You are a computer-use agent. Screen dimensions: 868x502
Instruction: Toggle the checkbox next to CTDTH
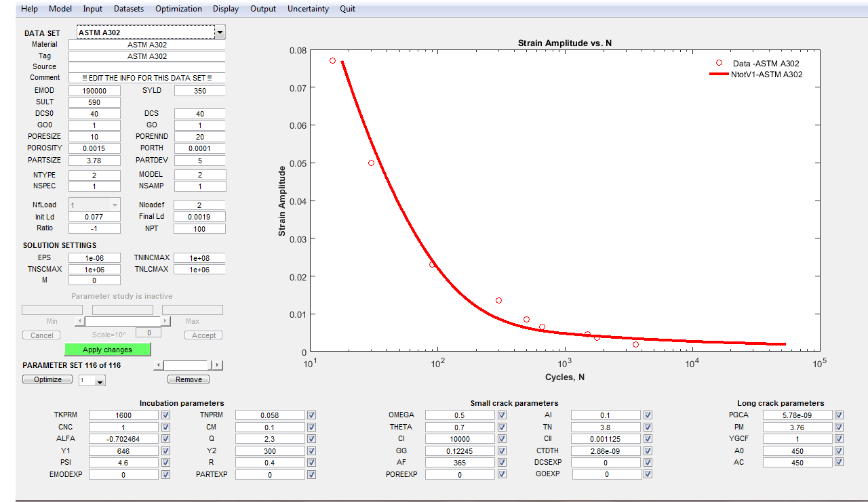pyautogui.click(x=648, y=451)
